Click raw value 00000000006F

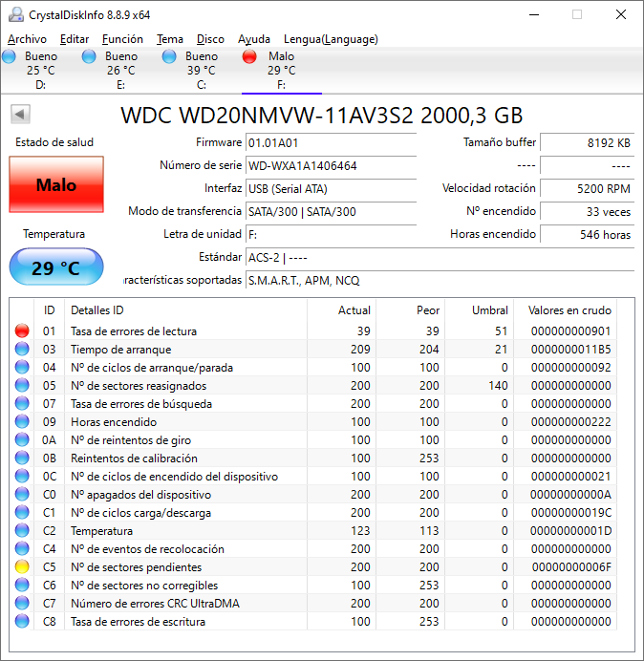click(571, 567)
